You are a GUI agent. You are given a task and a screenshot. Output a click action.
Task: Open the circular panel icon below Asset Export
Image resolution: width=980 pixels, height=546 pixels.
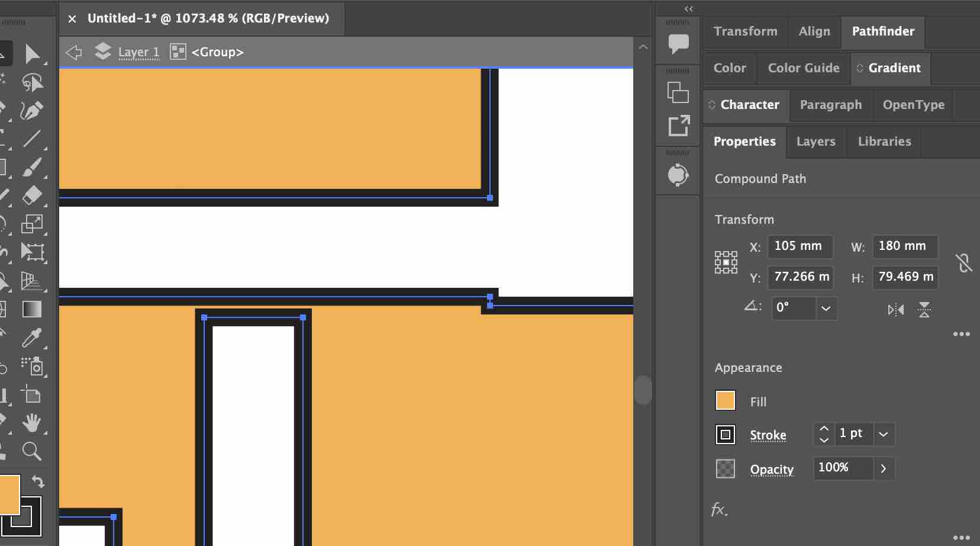[678, 175]
